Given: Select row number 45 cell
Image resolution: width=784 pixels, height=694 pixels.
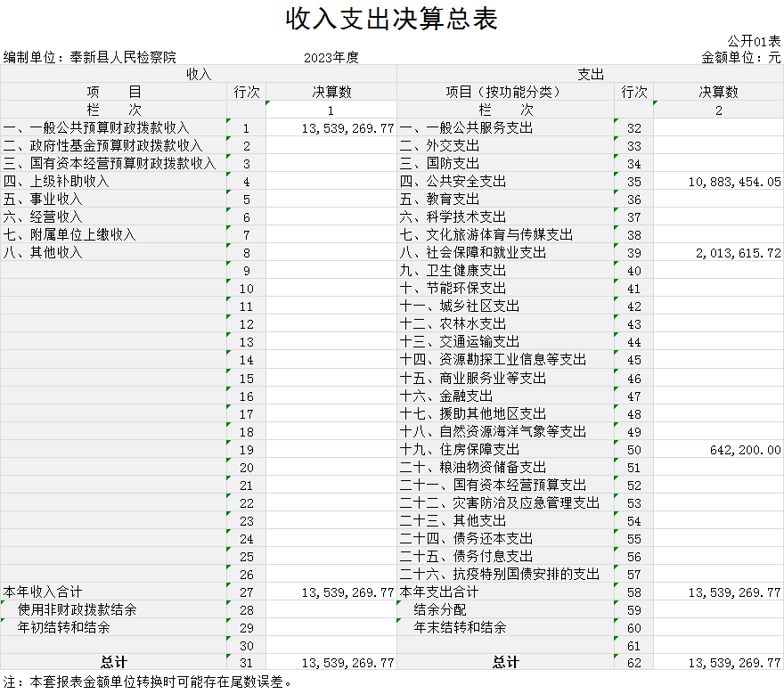Looking at the screenshot, I should pos(634,360).
